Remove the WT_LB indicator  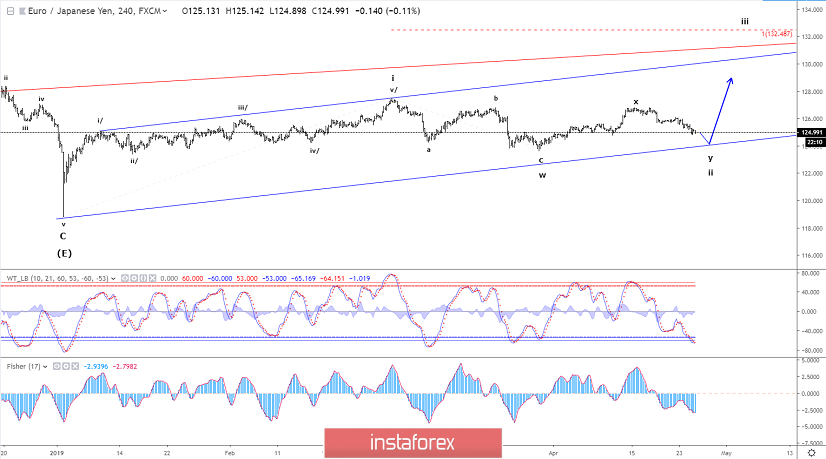click(153, 278)
